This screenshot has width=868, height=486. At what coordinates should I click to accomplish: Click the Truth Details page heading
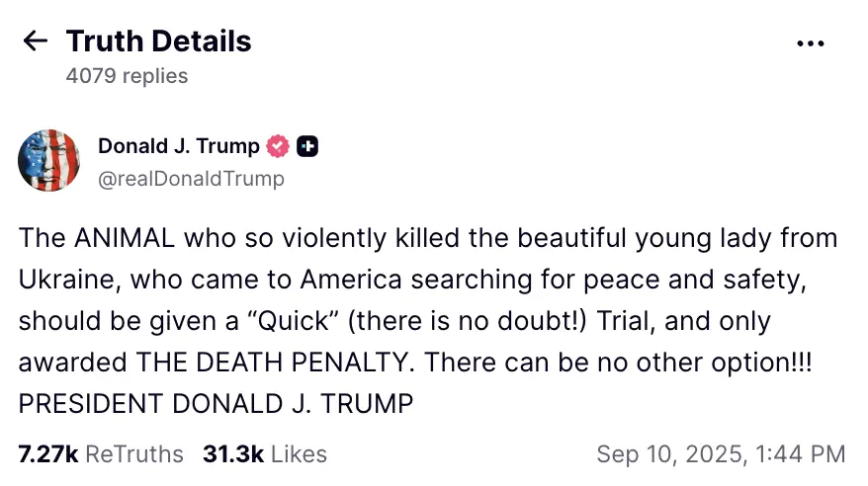click(x=158, y=40)
